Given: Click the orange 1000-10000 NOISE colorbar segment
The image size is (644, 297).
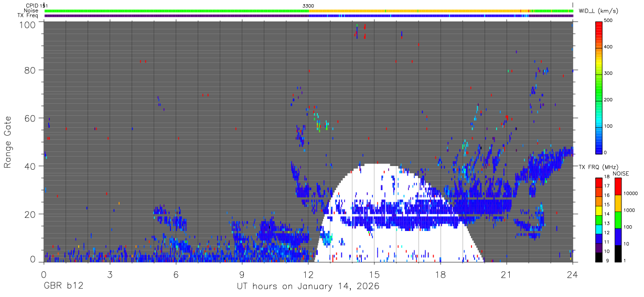Looking at the screenshot, I should click(x=618, y=203).
